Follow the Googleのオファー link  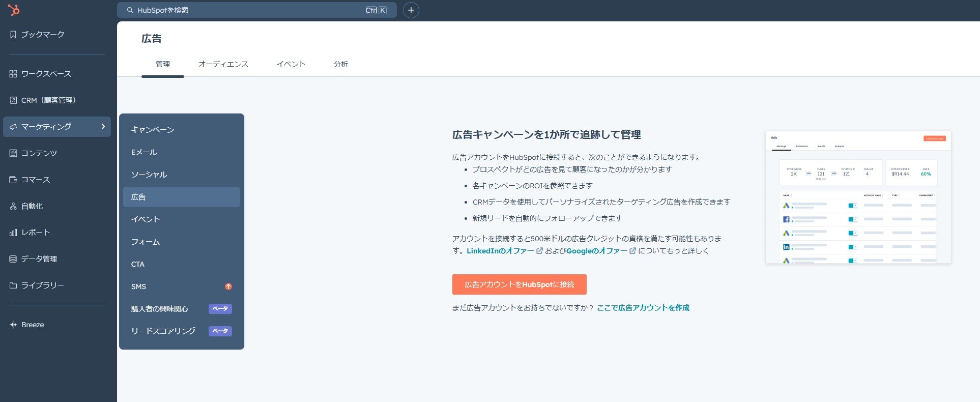(597, 251)
